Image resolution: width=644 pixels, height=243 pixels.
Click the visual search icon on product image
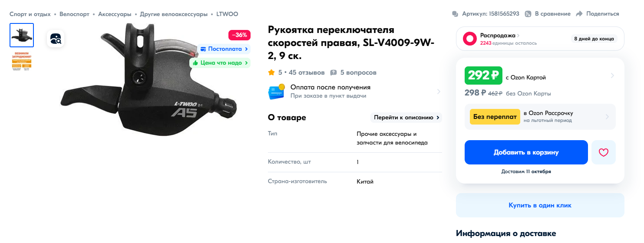click(56, 39)
